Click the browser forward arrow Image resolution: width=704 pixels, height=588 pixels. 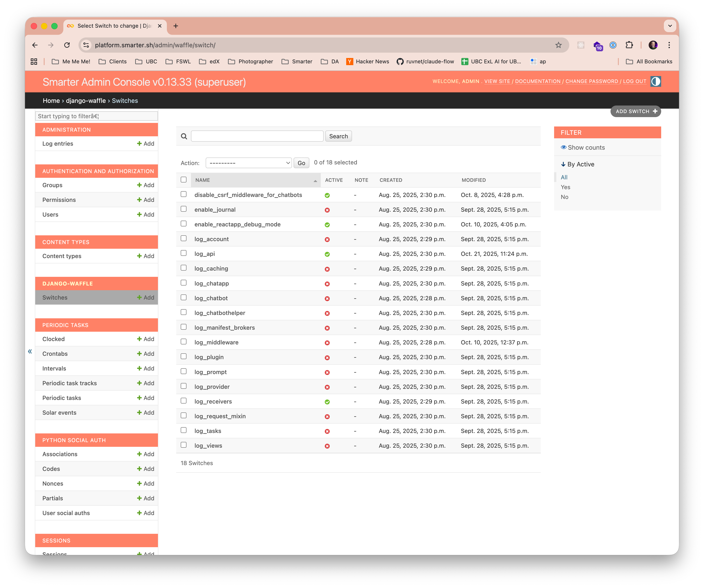[x=51, y=45]
